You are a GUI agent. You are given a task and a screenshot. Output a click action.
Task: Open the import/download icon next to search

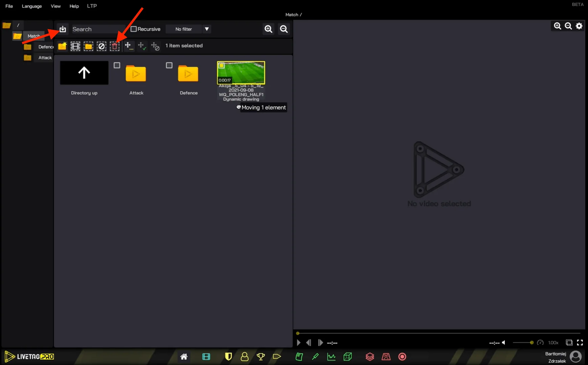pos(63,29)
